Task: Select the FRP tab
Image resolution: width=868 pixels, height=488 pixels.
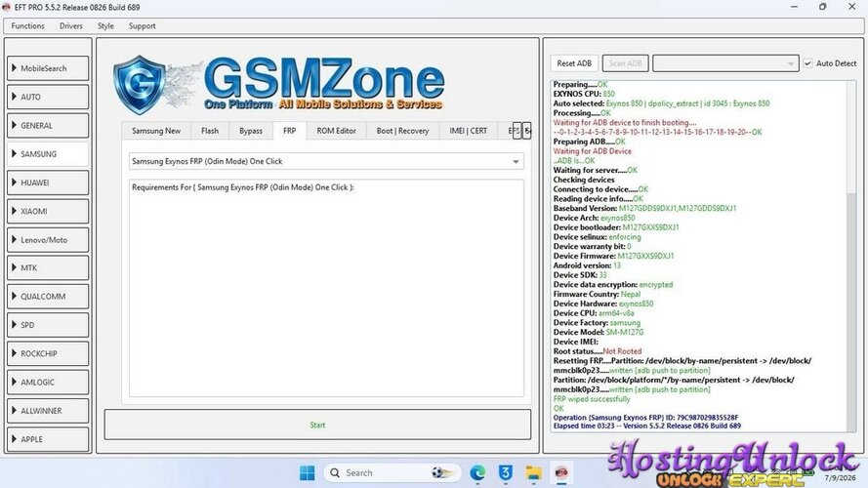Action: tap(290, 131)
